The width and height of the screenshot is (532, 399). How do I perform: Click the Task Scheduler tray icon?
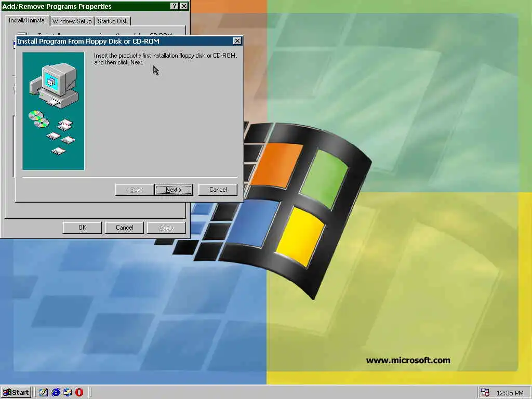pyautogui.click(x=485, y=393)
